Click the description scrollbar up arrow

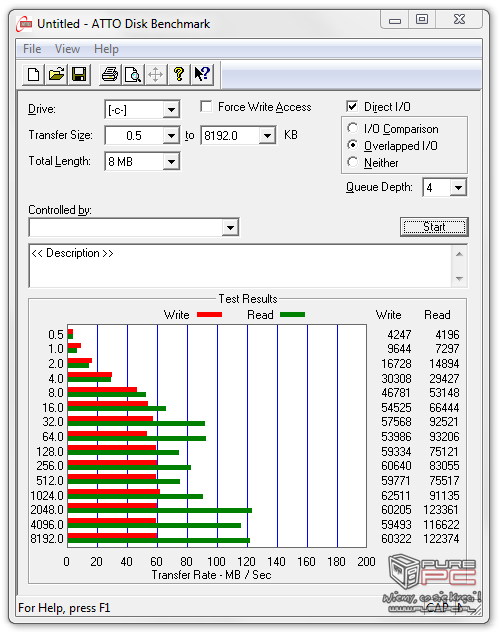[x=459, y=254]
